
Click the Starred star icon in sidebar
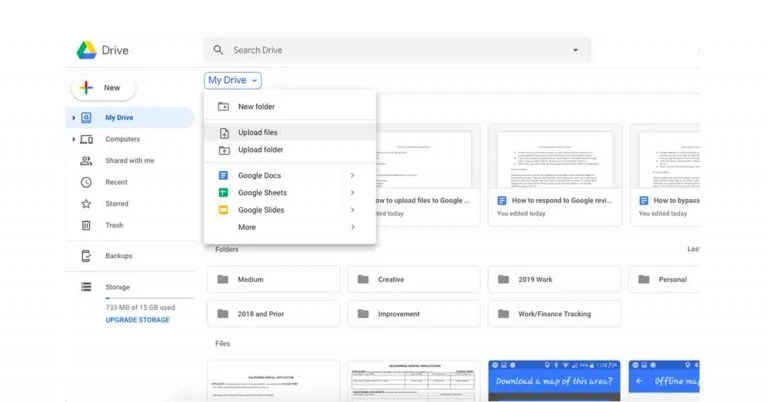click(86, 204)
